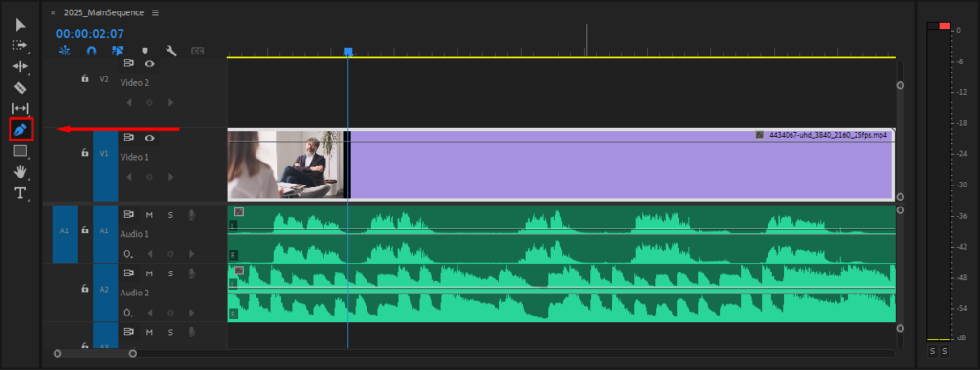Open Audio 2 show keyframes menu
Screen dimensions: 980x370
pos(129,312)
